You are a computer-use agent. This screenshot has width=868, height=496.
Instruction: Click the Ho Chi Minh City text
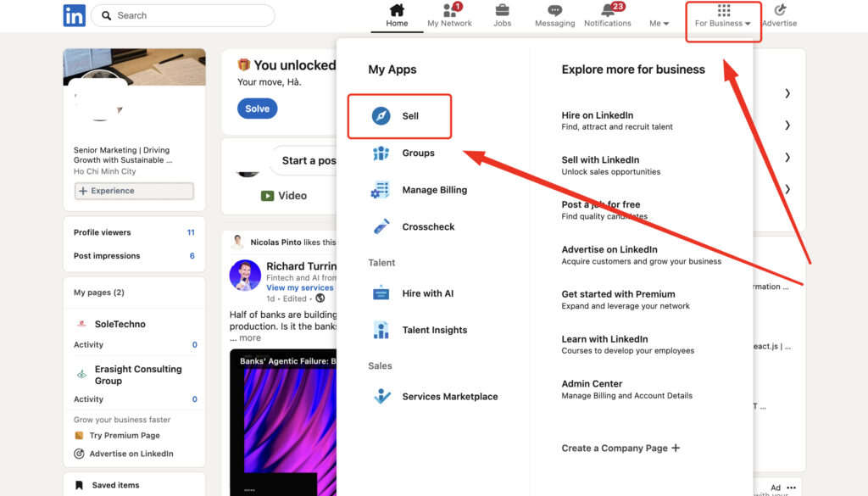(104, 171)
